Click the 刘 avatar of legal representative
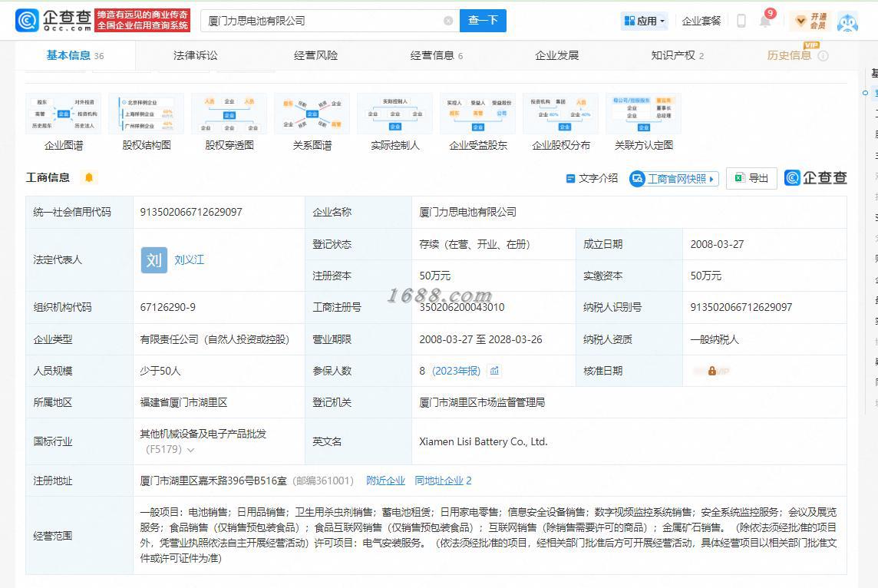Image resolution: width=878 pixels, height=588 pixels. [x=154, y=259]
